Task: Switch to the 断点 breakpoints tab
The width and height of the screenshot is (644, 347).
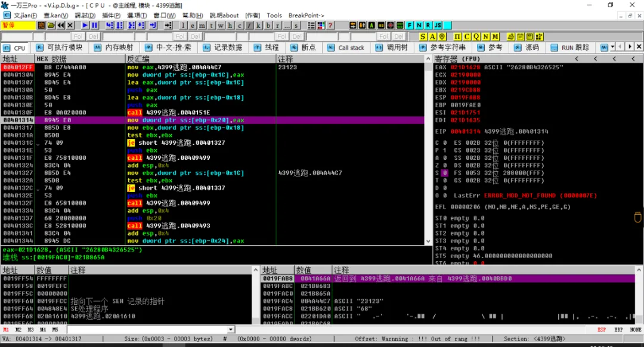Action: 303,48
